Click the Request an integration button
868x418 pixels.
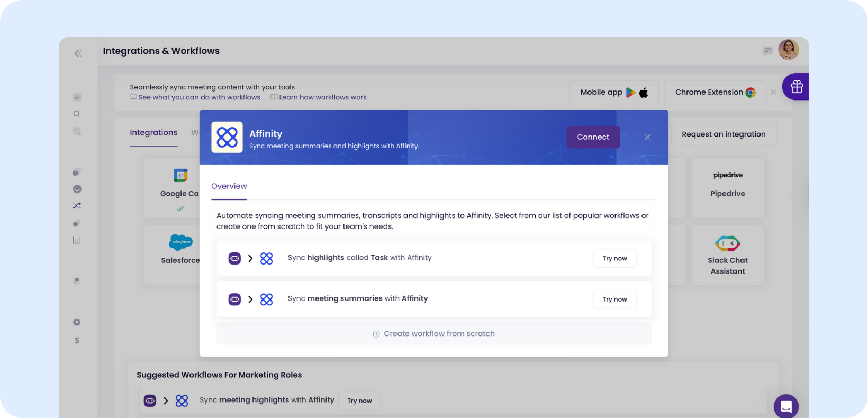pos(724,134)
